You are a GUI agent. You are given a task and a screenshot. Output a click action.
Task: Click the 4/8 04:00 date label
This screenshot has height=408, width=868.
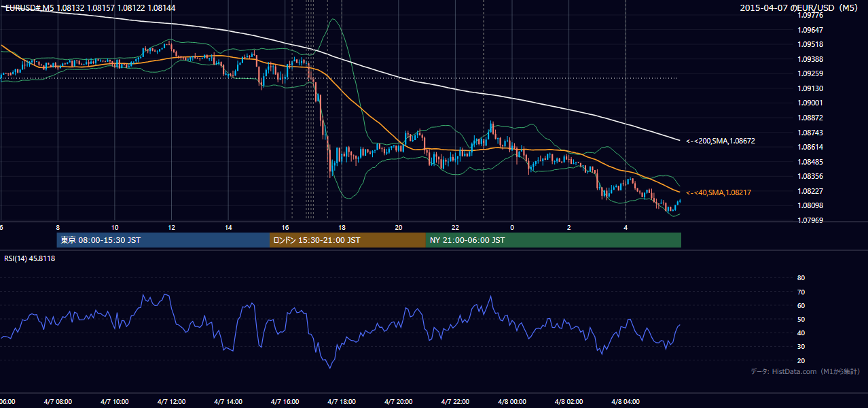tap(625, 402)
